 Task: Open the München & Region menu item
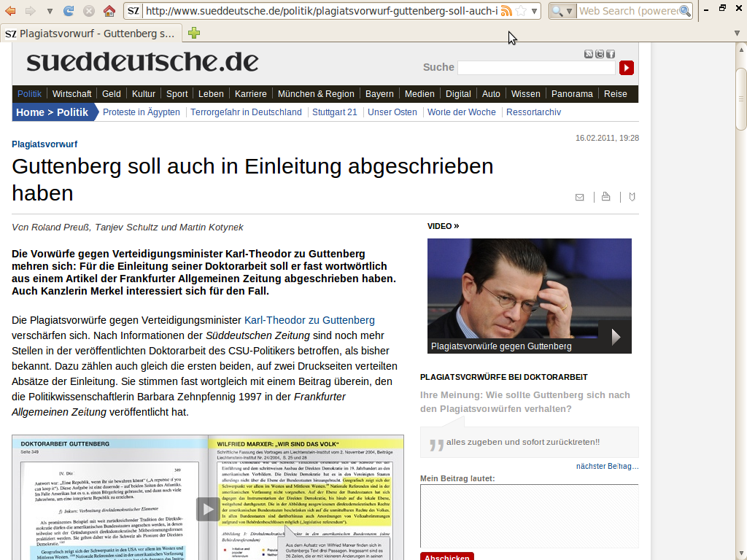316,94
